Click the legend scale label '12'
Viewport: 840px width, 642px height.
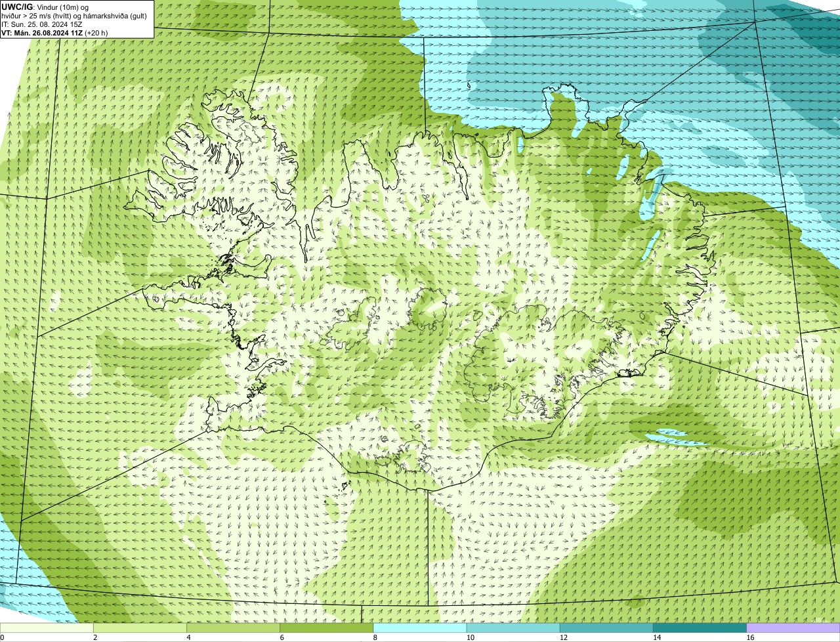[563, 637]
